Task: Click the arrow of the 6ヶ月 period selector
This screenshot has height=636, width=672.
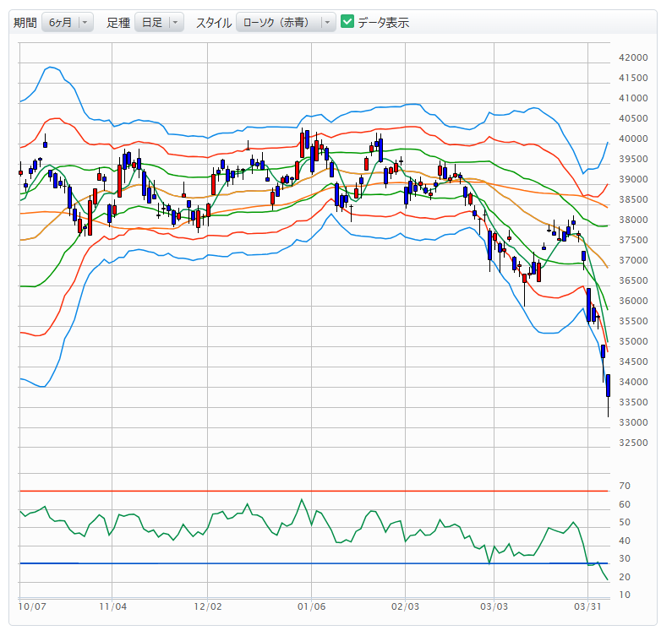Action: [x=85, y=23]
